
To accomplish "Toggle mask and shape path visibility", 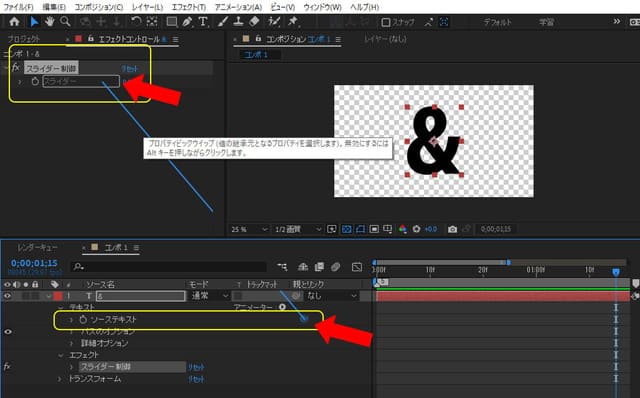I will coord(360,229).
